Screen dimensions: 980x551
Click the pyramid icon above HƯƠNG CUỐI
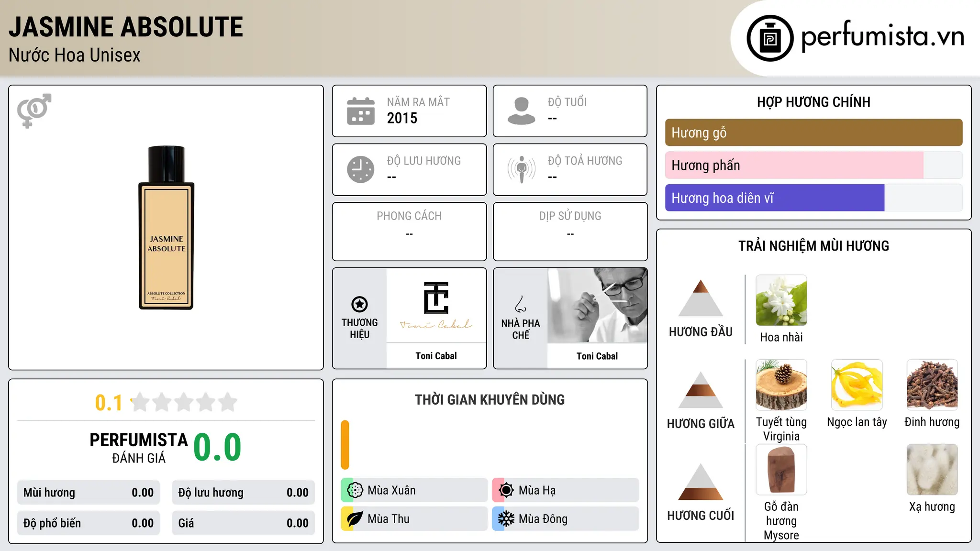(x=701, y=482)
